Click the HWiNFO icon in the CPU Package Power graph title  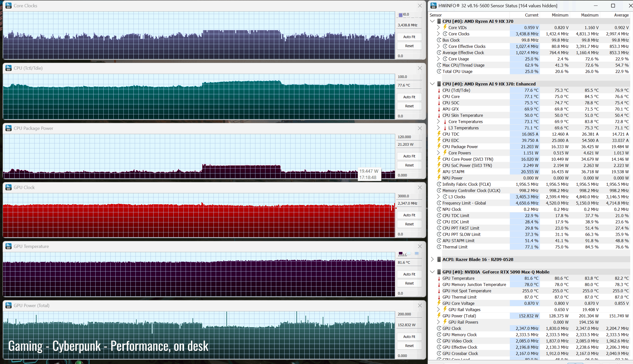pyautogui.click(x=9, y=128)
